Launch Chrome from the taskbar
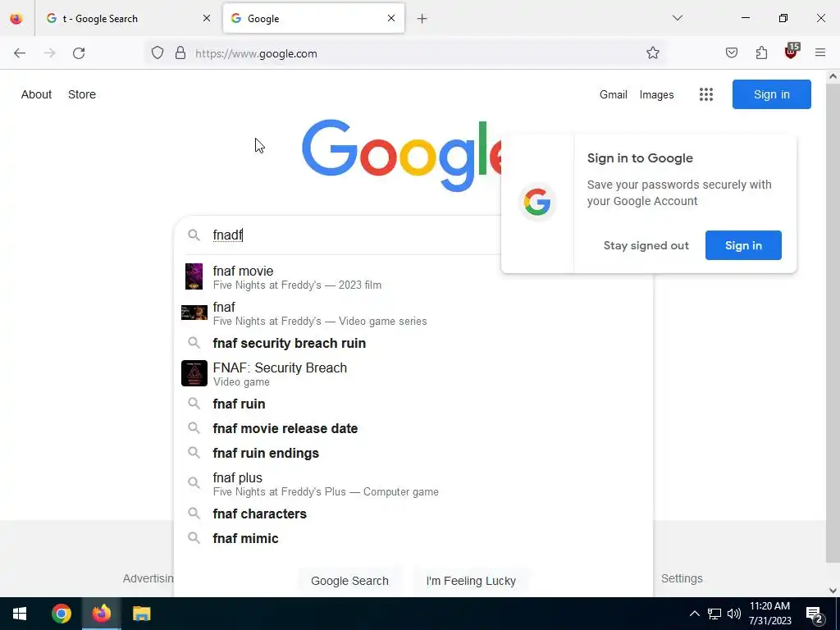The image size is (840, 630). pos(61,614)
